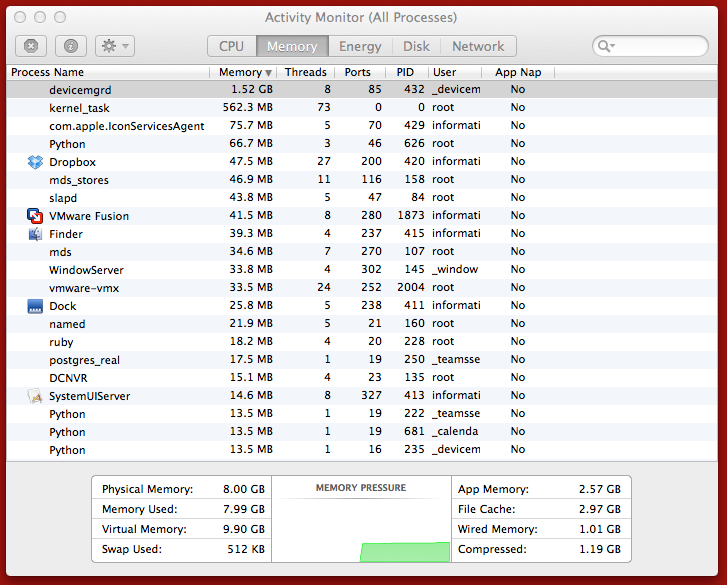
Task: Sort by Process Name column header
Action: pyautogui.click(x=108, y=72)
